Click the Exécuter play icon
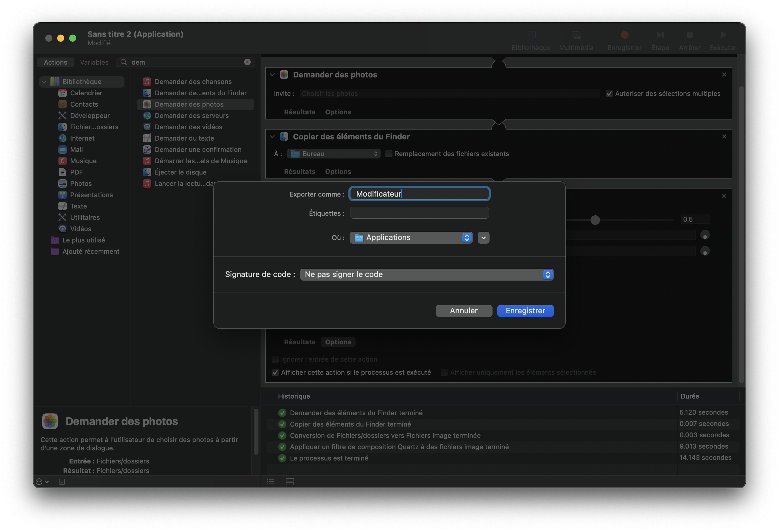This screenshot has height=532, width=779. coord(723,35)
